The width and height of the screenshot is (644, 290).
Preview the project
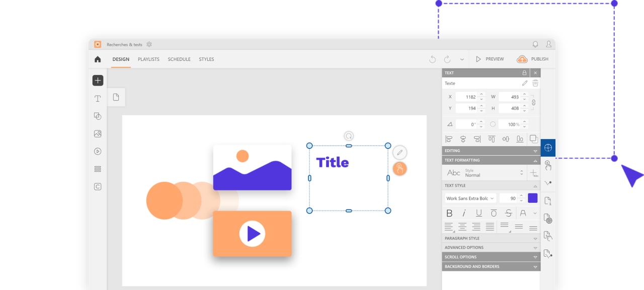tap(490, 59)
